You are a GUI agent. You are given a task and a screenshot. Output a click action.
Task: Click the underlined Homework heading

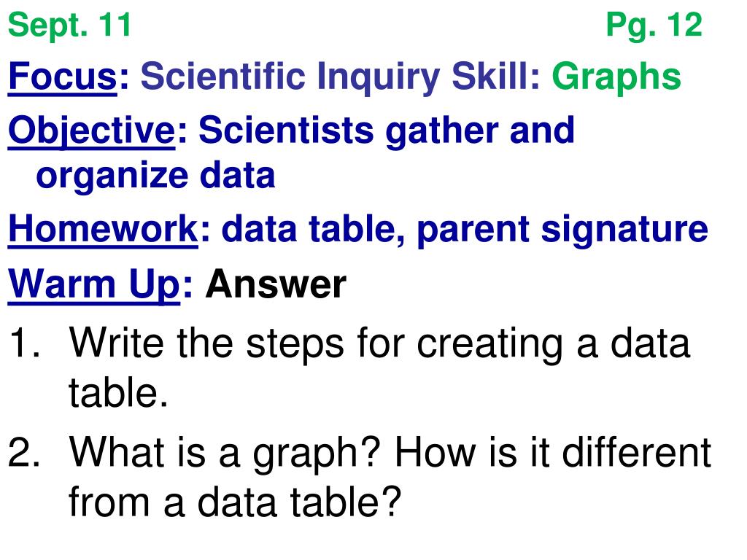click(x=103, y=229)
